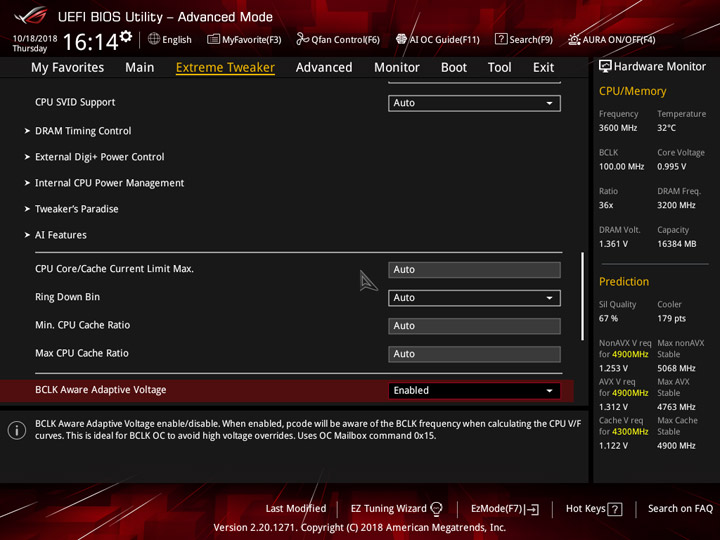Click DRAM Freq. 3200 MHz value
Screen dimensions: 720x540
676,205
